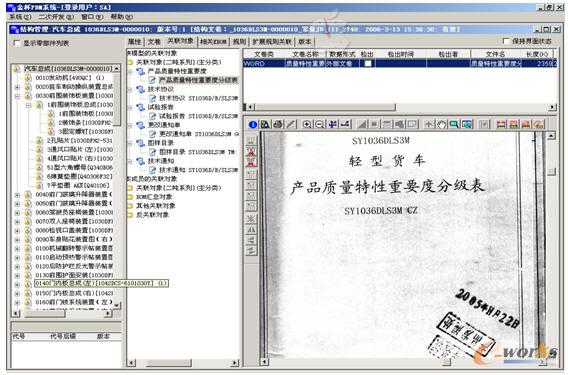Zoom in with the plus magnifier icon
Screen dimensions: 568x375
click(x=307, y=125)
